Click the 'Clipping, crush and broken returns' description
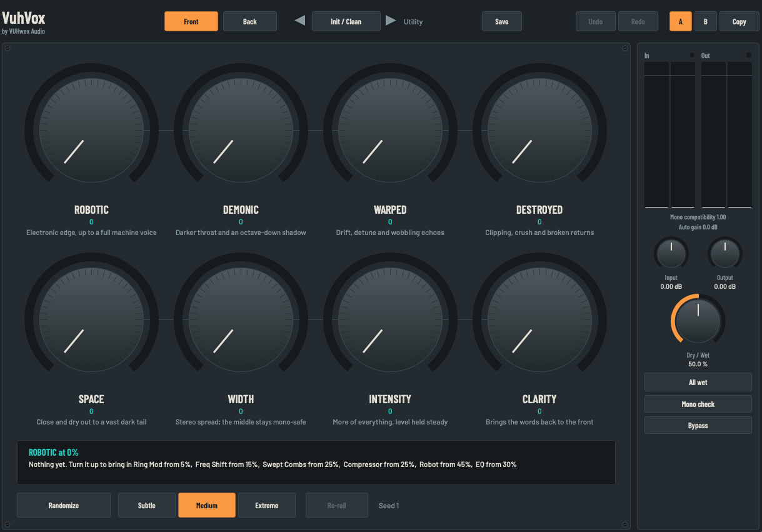Screen dimensions: 762x532 tap(539, 233)
